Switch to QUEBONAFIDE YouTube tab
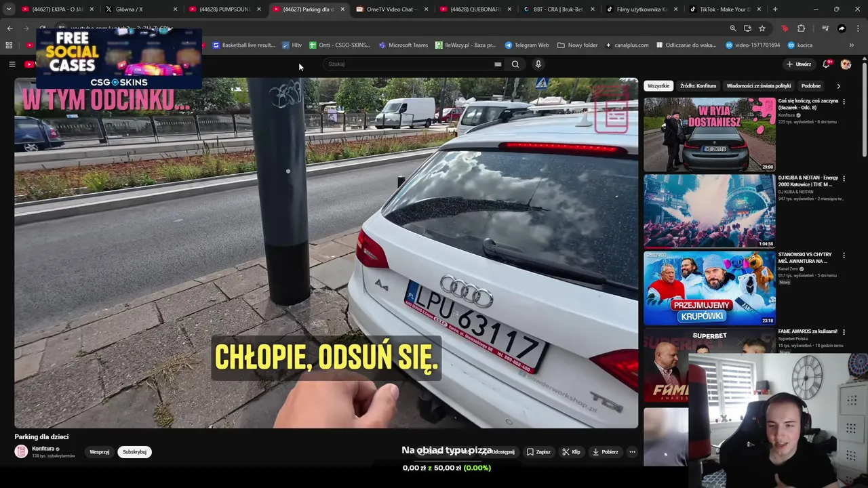 tap(474, 9)
